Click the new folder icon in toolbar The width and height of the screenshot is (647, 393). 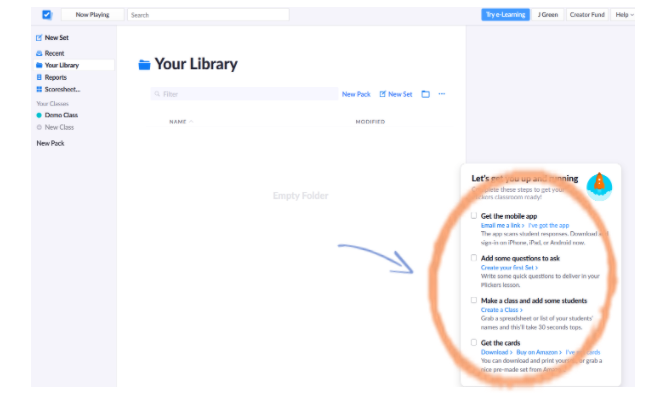(x=425, y=94)
